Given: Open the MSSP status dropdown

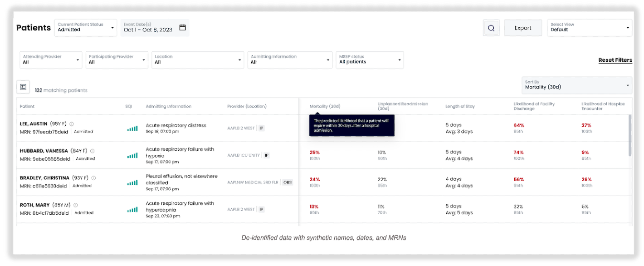Looking at the screenshot, I should pos(370,59).
